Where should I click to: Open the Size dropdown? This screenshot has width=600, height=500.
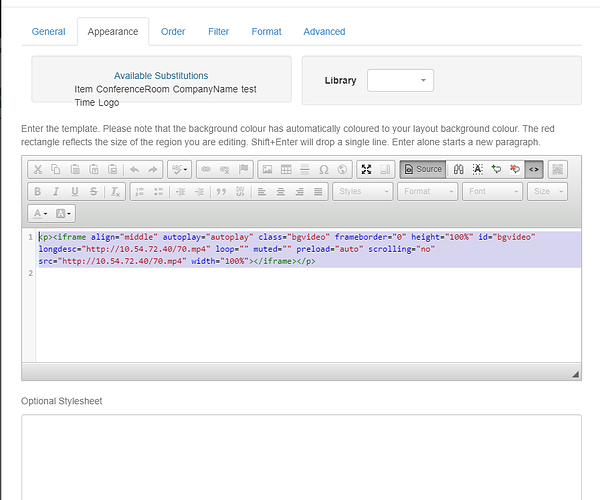pyautogui.click(x=547, y=192)
